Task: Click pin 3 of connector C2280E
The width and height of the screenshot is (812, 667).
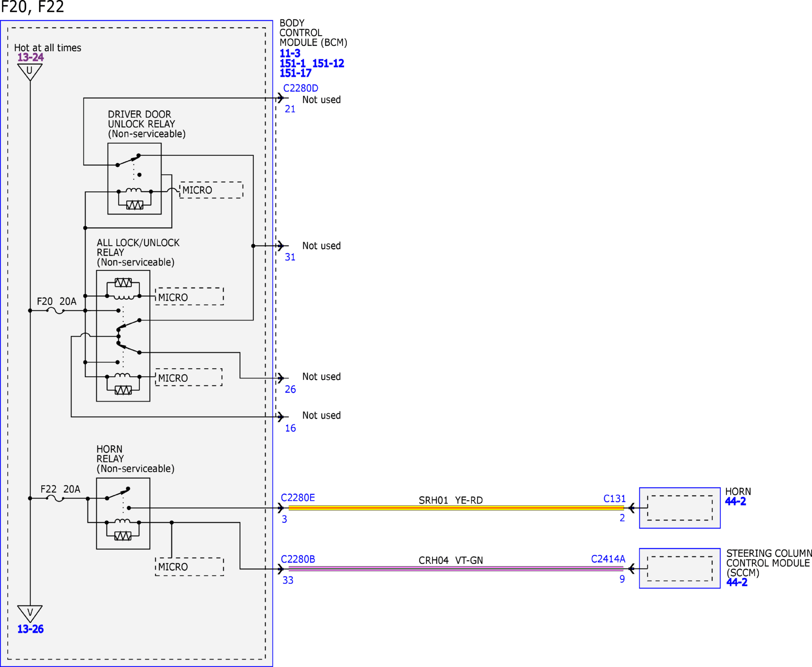Action: 284,519
